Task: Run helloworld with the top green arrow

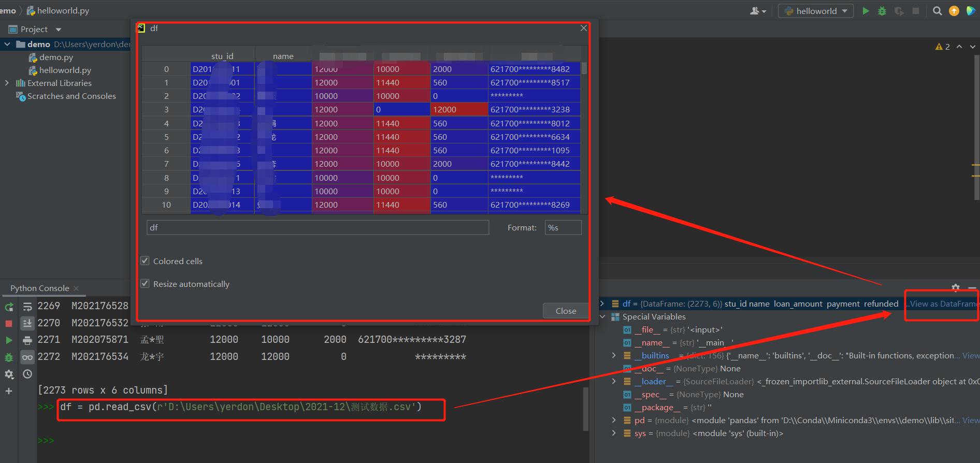Action: [x=866, y=11]
